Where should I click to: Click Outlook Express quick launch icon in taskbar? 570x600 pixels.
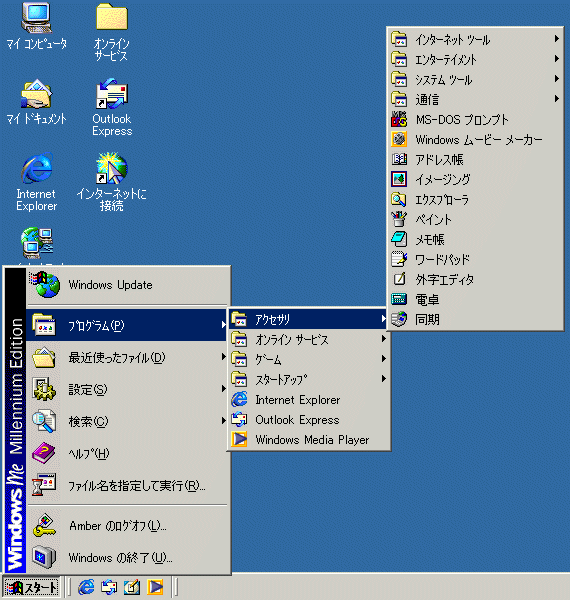tap(109, 587)
